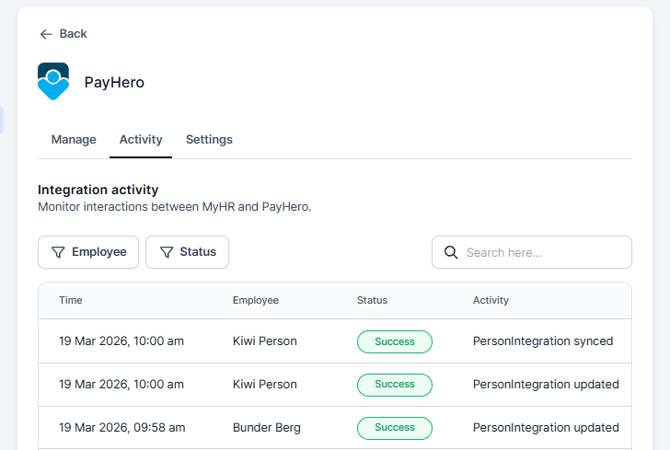Click funnel icon on Employee filter
This screenshot has height=450, width=670.
59,253
